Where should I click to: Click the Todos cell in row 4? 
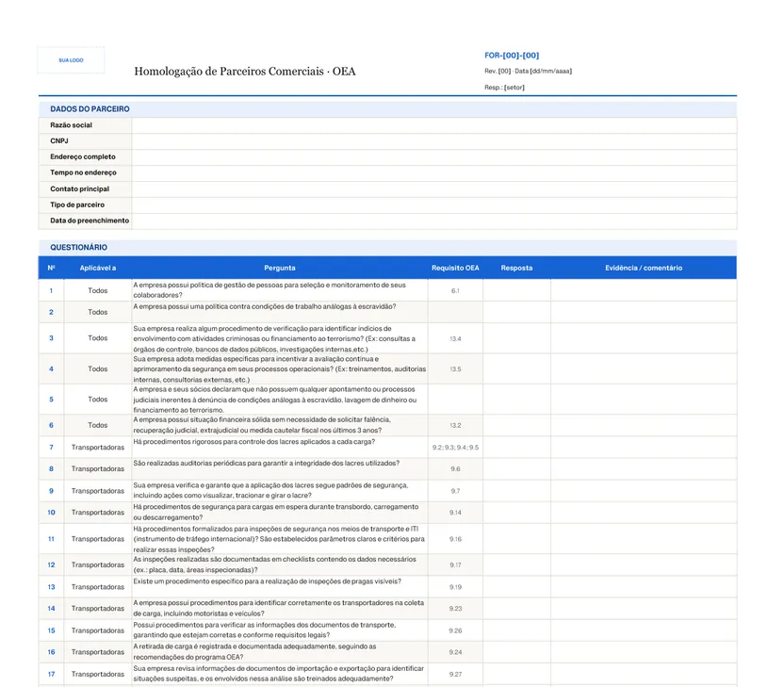tap(97, 369)
